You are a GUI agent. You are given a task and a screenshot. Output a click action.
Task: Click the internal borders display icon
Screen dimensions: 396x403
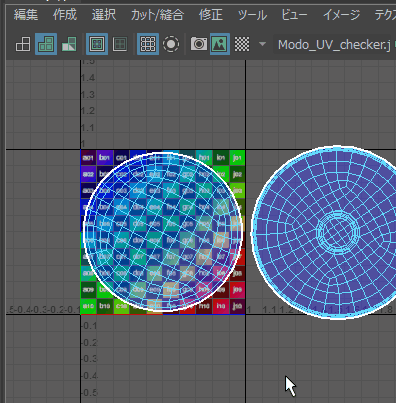120,44
